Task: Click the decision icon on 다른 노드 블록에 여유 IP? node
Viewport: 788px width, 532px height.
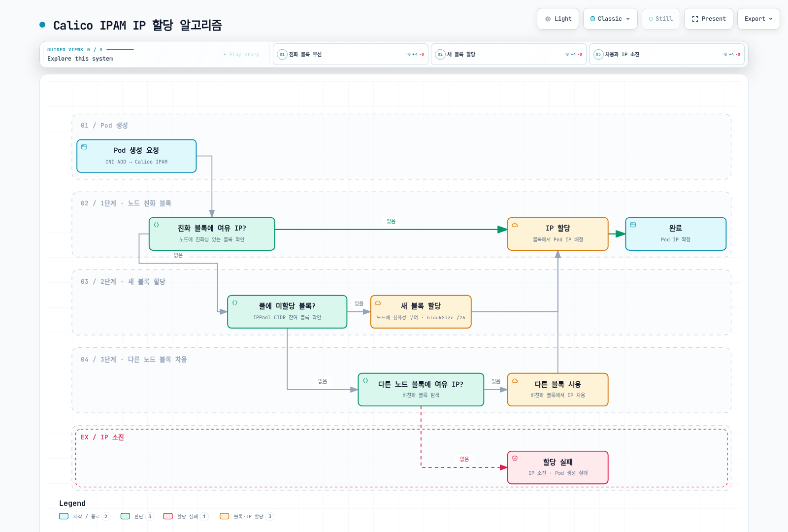Action: (x=365, y=380)
